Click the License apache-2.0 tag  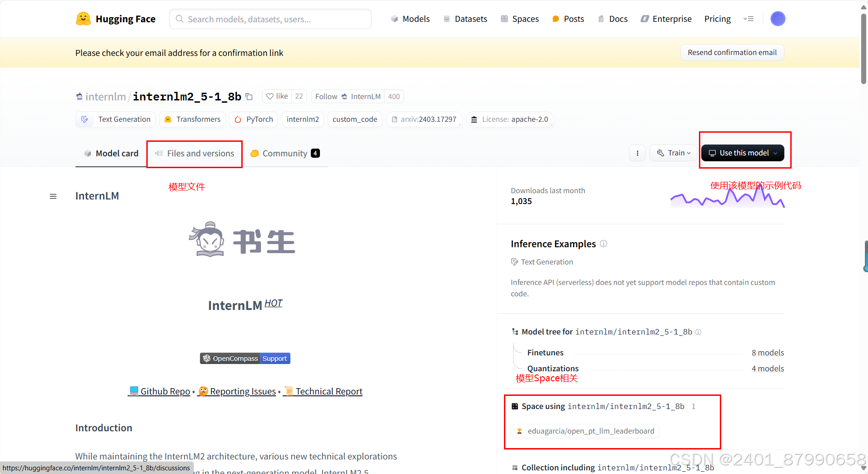coord(510,119)
